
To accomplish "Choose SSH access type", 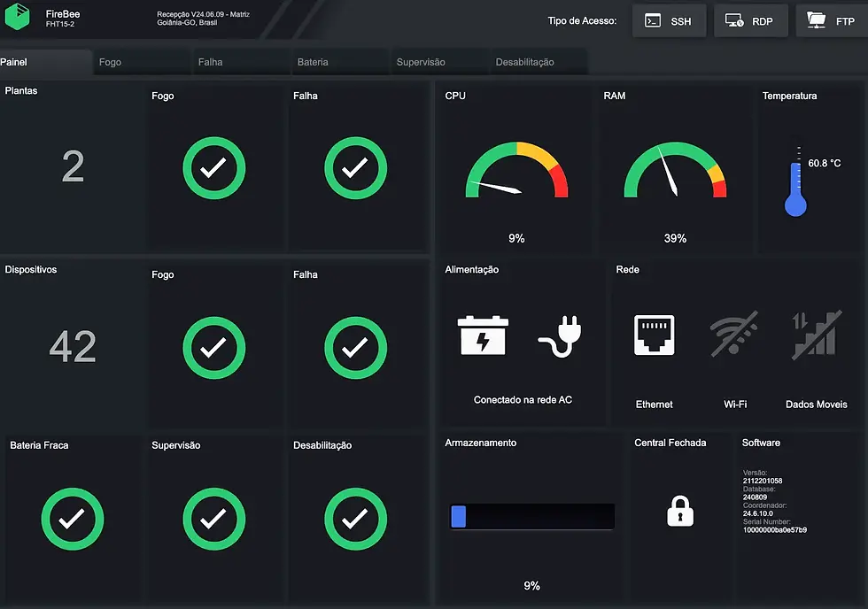I will pyautogui.click(x=669, y=21).
